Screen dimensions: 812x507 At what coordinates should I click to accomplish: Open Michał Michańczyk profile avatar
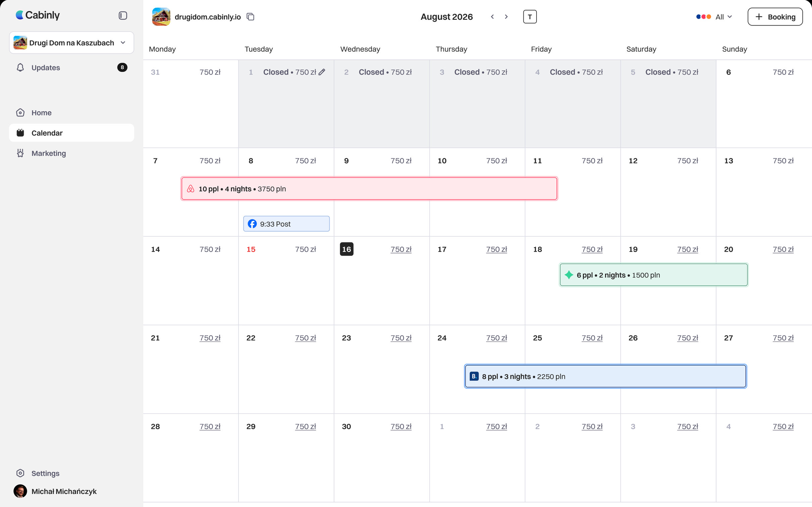point(20,491)
